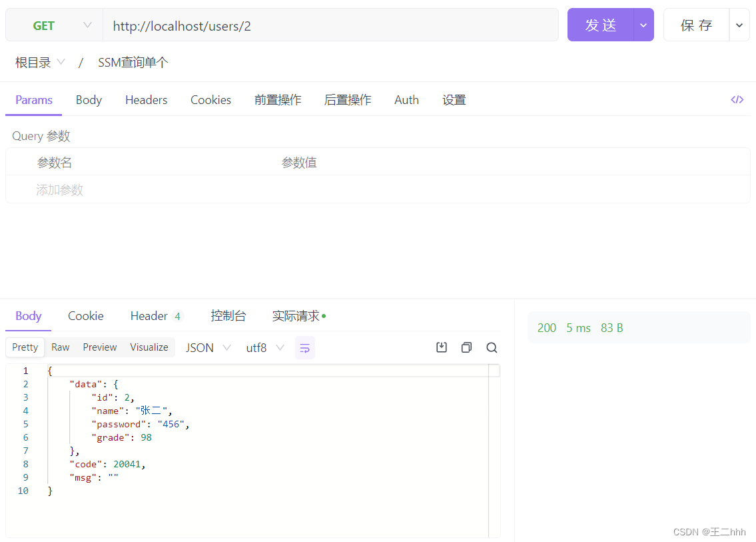Screen dimensions: 756x542
Task: Click the 5 ms response time
Action: point(578,328)
